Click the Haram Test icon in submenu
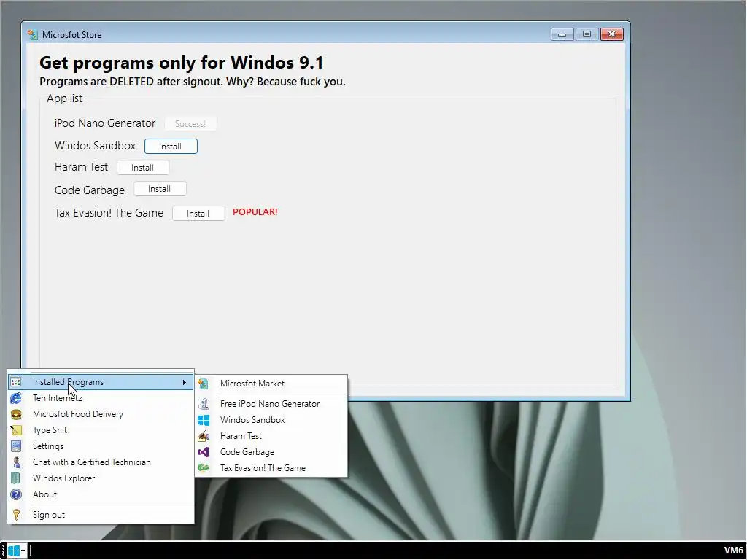This screenshot has width=747, height=560. (x=204, y=436)
